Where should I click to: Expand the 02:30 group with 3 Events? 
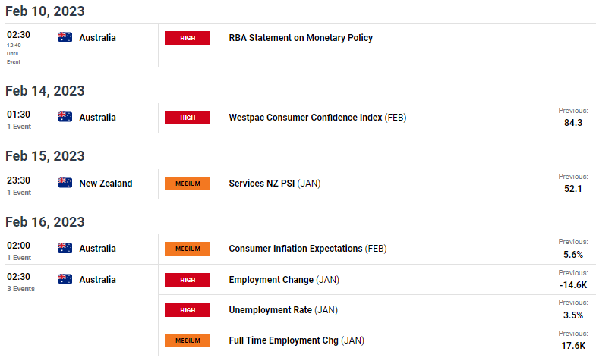[x=20, y=282]
